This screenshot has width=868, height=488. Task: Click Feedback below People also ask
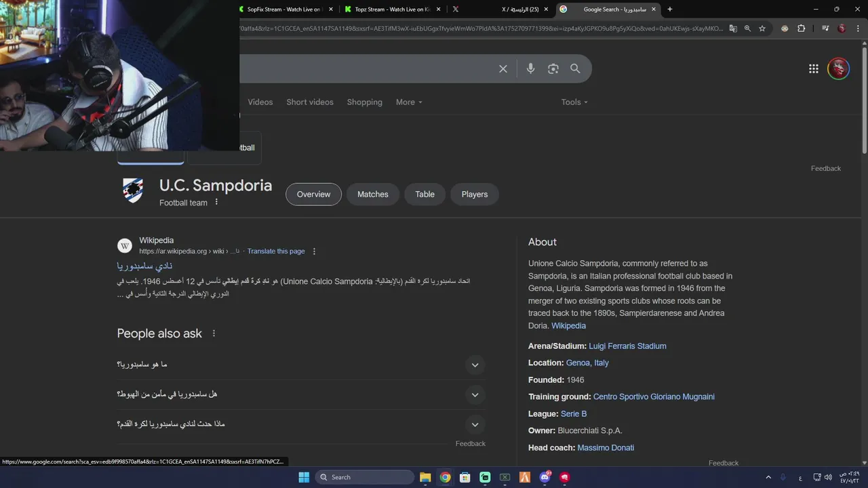click(x=471, y=444)
